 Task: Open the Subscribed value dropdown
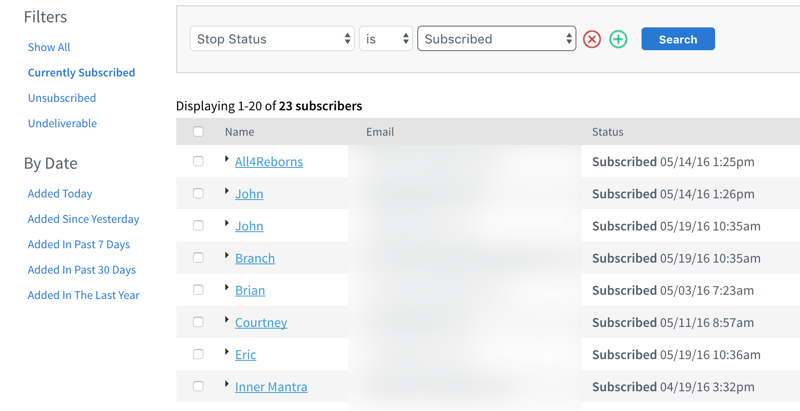(x=497, y=39)
